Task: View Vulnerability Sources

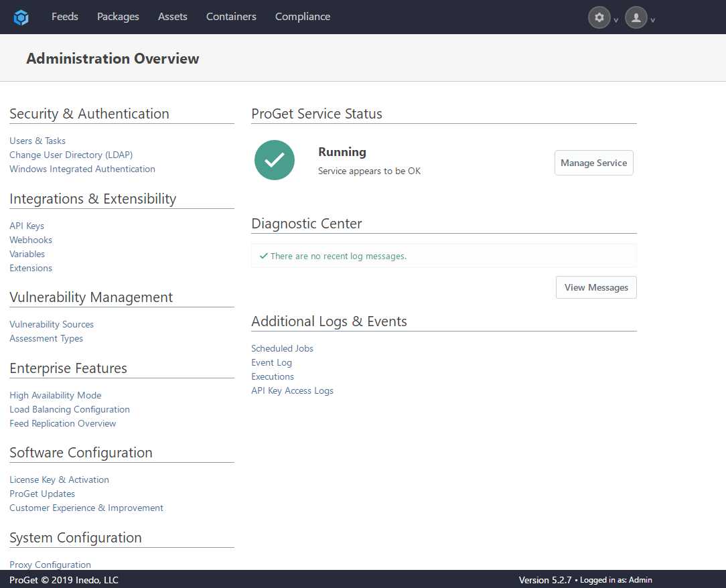Action: pos(52,325)
